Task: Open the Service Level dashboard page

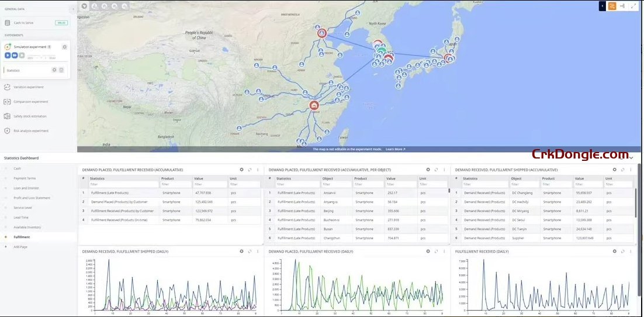Action: [23, 208]
